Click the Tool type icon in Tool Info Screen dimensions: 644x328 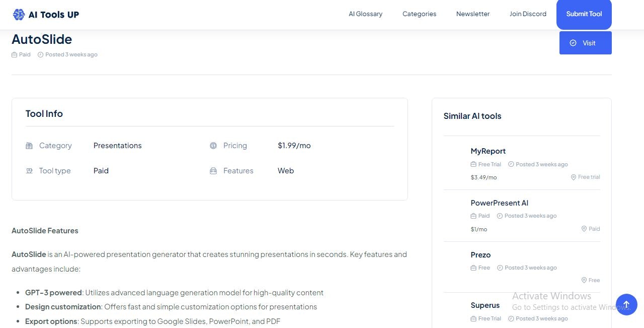tap(29, 171)
